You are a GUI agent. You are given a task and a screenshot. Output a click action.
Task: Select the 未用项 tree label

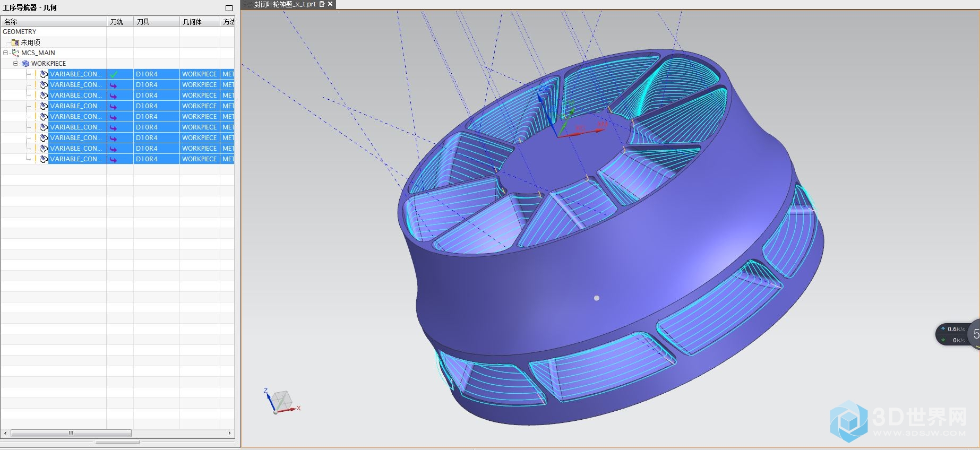click(x=30, y=42)
